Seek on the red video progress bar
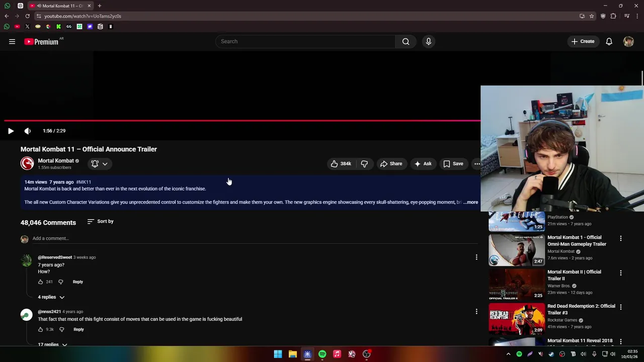 pos(242,121)
